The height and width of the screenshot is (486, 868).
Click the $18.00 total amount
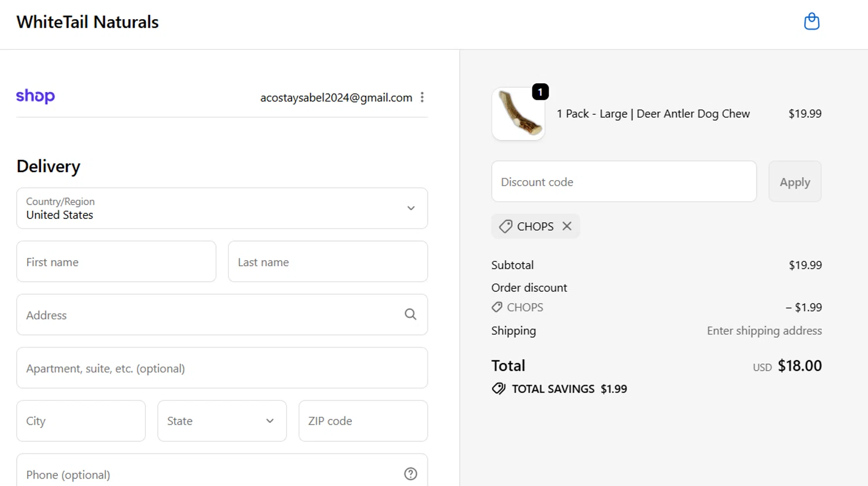(800, 366)
